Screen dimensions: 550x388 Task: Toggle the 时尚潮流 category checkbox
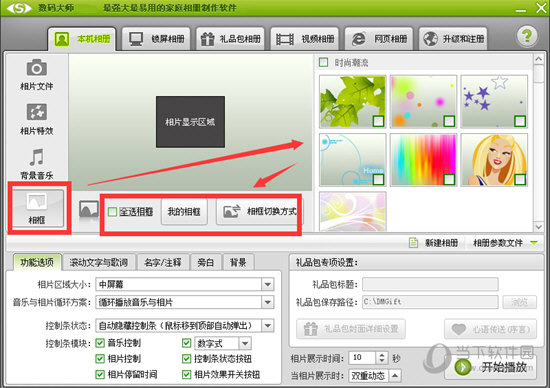pyautogui.click(x=323, y=62)
